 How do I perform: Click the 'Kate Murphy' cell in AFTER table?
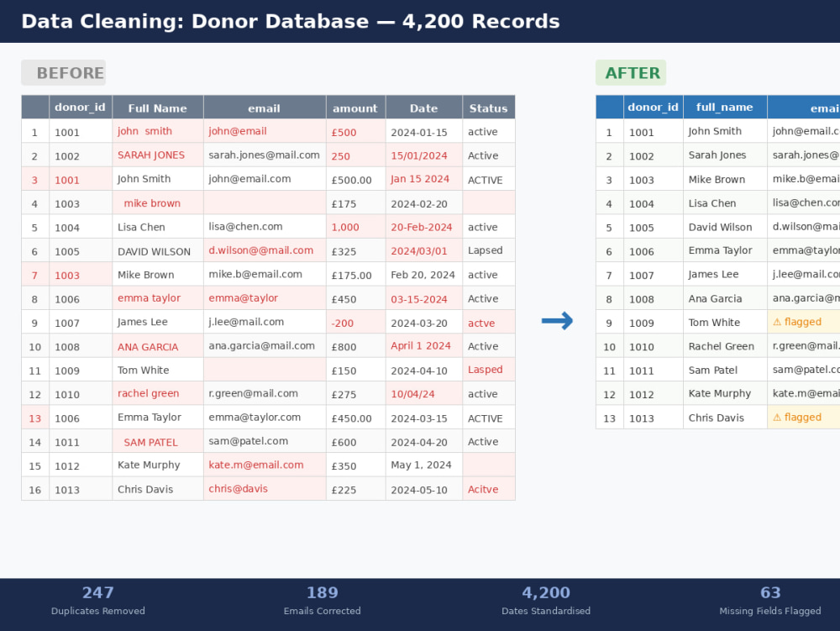point(725,394)
